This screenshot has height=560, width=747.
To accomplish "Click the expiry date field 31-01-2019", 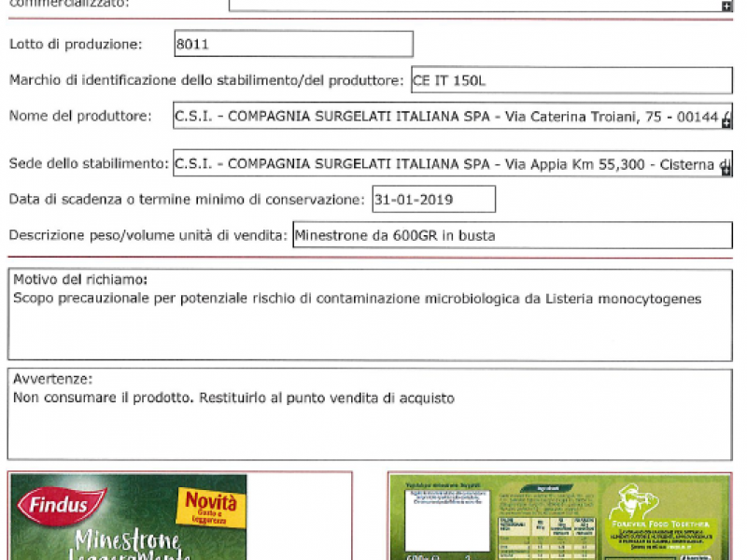I will (x=433, y=199).
